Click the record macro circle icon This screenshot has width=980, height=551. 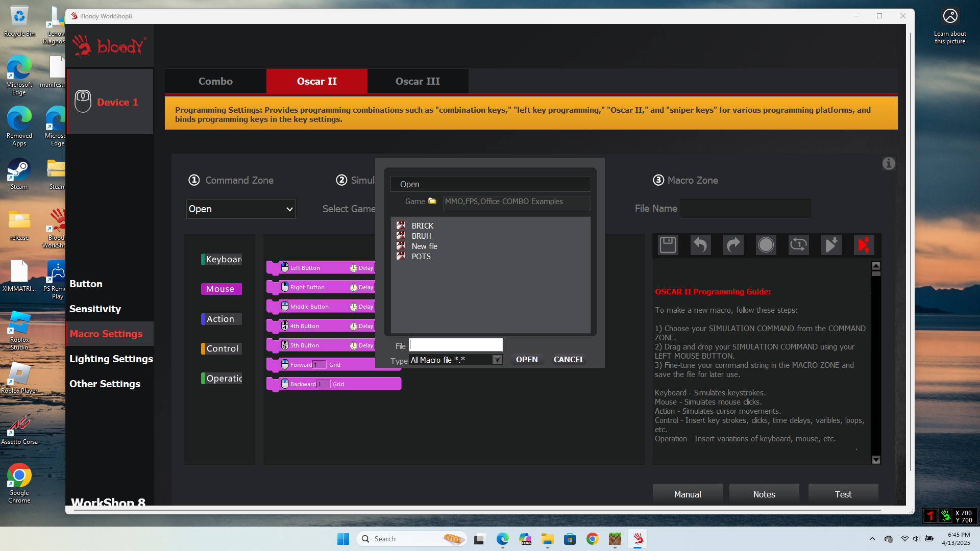coord(766,245)
